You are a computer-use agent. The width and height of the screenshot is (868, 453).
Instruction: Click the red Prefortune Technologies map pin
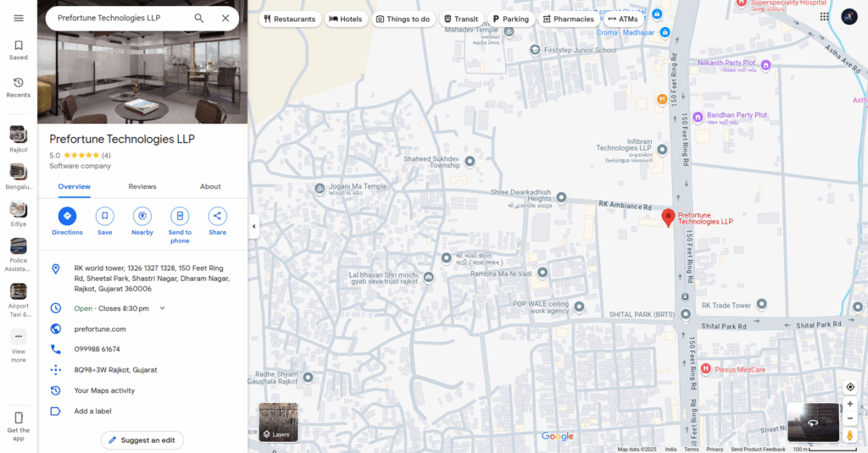(x=668, y=218)
